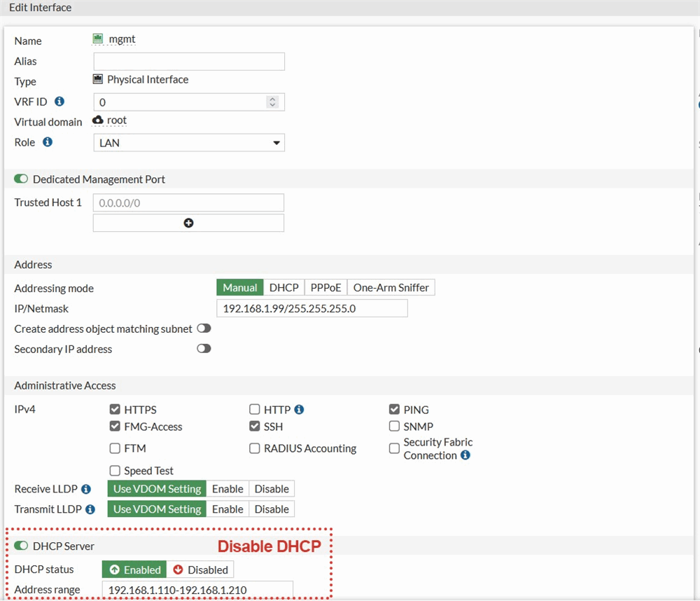Click the HTTP info icon
Viewport: 700px width, 601px height.
point(299,410)
